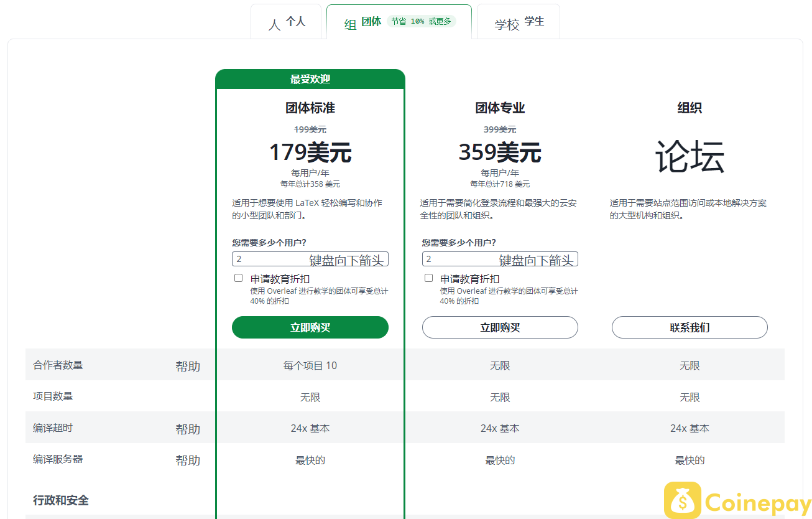
Task: Click 团体专业 description about 云安全性
Action: coord(499,209)
